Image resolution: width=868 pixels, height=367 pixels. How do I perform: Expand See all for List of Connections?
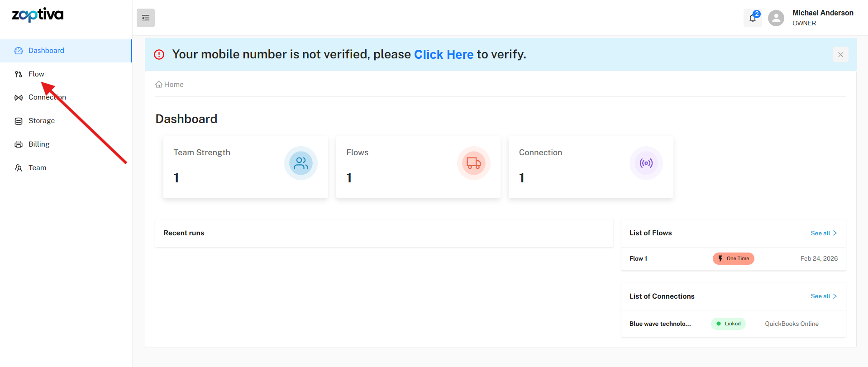pyautogui.click(x=823, y=296)
